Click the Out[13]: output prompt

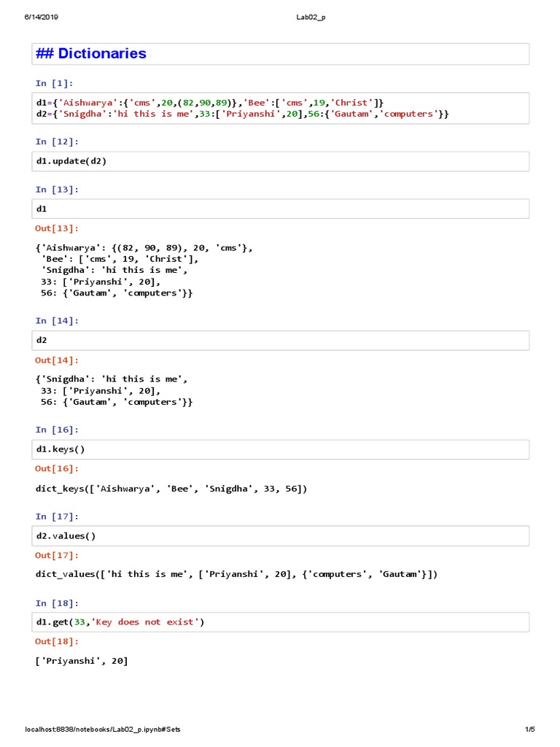pyautogui.click(x=57, y=228)
